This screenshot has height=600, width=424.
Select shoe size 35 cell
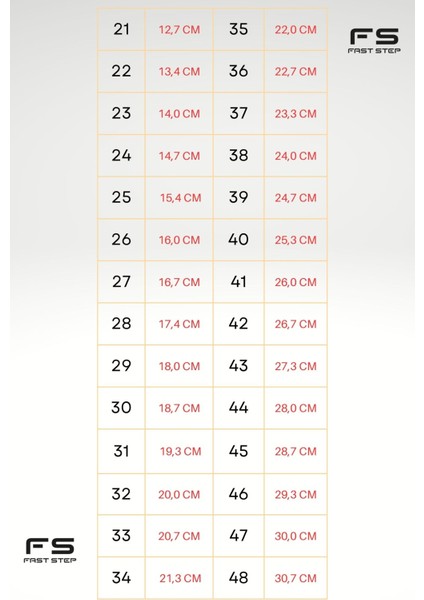238,29
